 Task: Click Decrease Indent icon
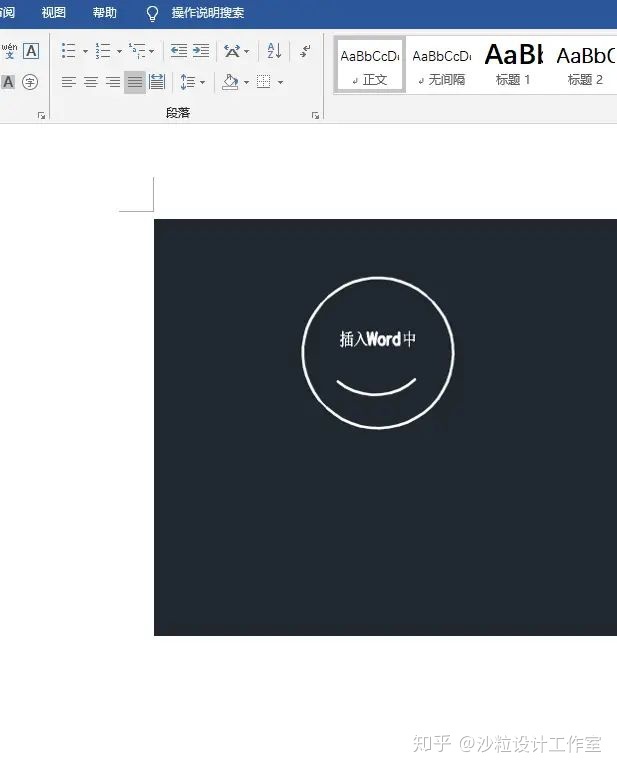coord(178,51)
